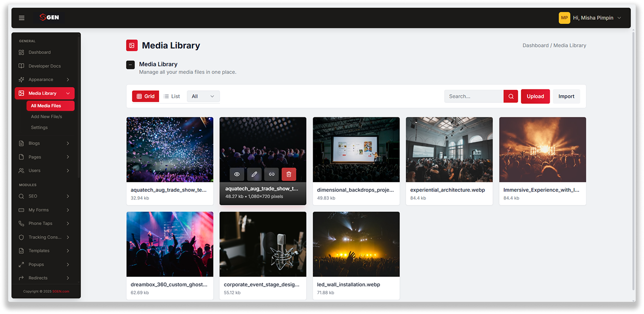644x314 pixels.
Task: Open the All filter dropdown
Action: (203, 96)
